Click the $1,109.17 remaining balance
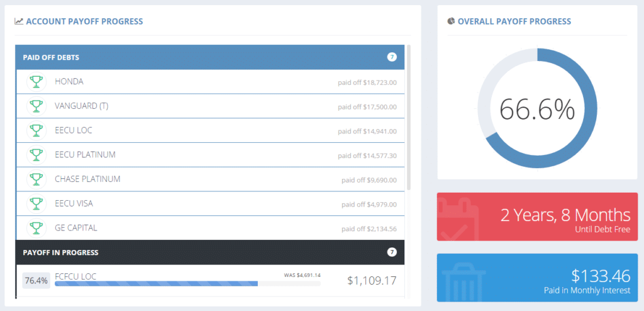644x311 pixels. tap(372, 281)
